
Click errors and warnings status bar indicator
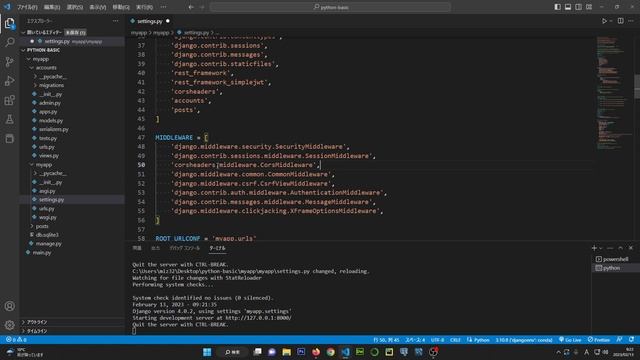(x=16, y=340)
